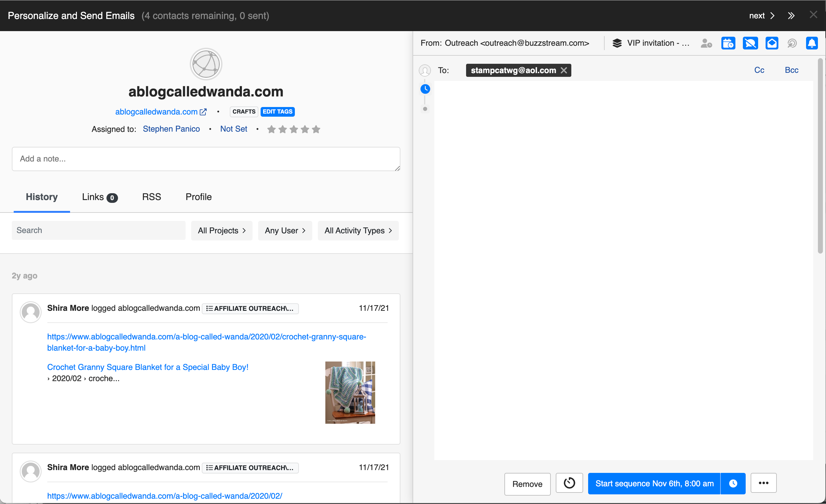Rate with the first star

click(x=271, y=129)
